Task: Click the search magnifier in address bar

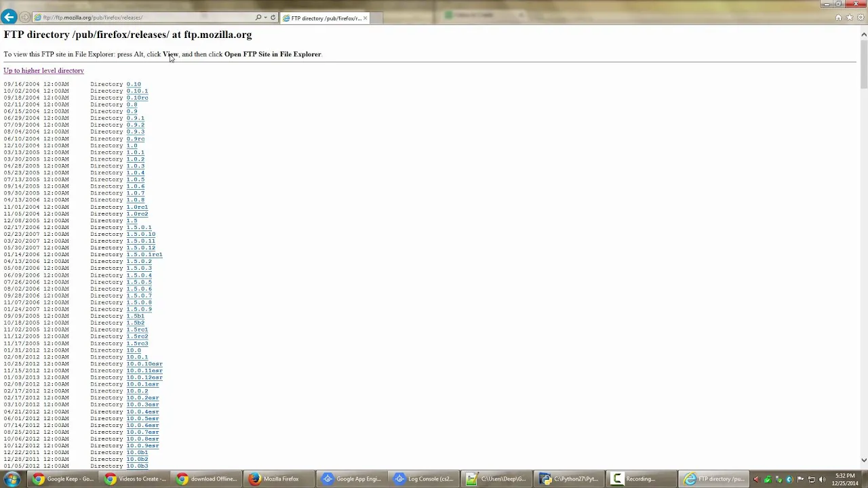Action: point(258,18)
